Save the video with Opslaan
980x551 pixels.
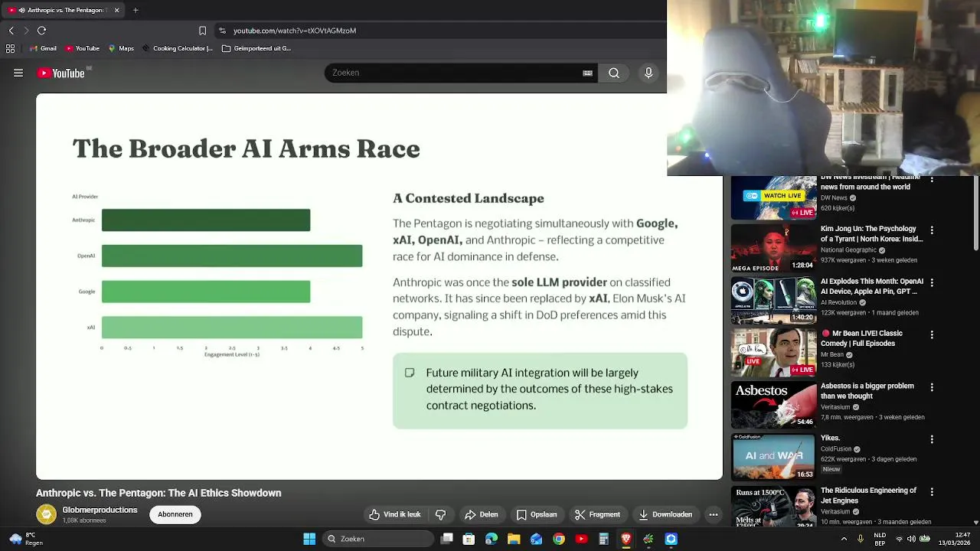coord(537,514)
